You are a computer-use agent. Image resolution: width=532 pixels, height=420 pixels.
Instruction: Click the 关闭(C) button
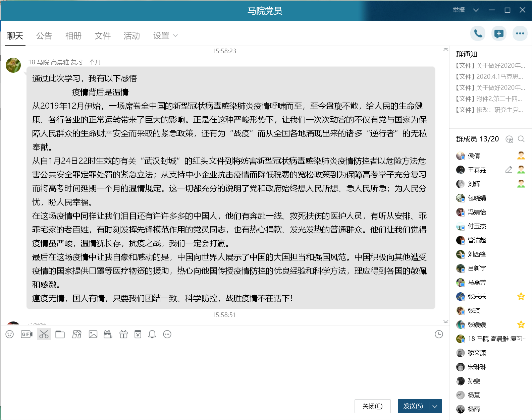pyautogui.click(x=372, y=406)
